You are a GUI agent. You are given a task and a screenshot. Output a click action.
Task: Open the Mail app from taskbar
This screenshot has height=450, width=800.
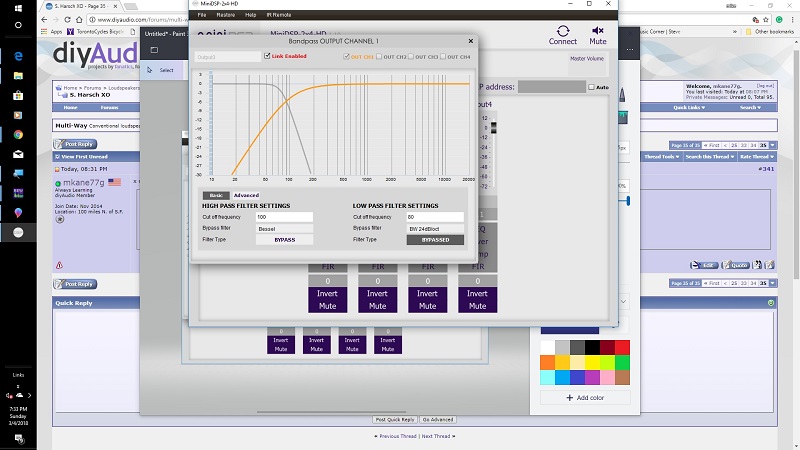[x=18, y=154]
